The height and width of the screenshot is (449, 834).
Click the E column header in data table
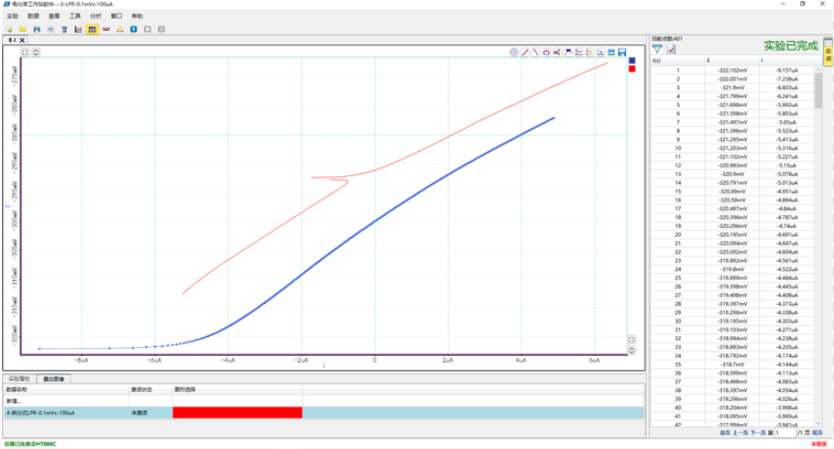732,61
